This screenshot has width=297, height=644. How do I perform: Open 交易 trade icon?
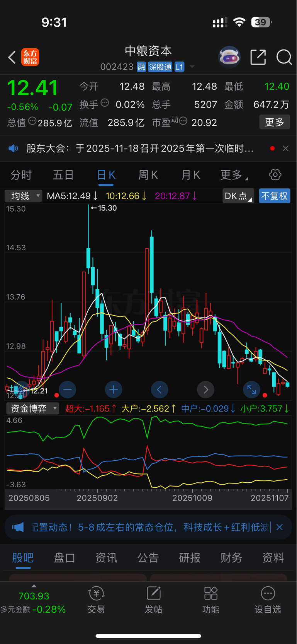coord(96,593)
